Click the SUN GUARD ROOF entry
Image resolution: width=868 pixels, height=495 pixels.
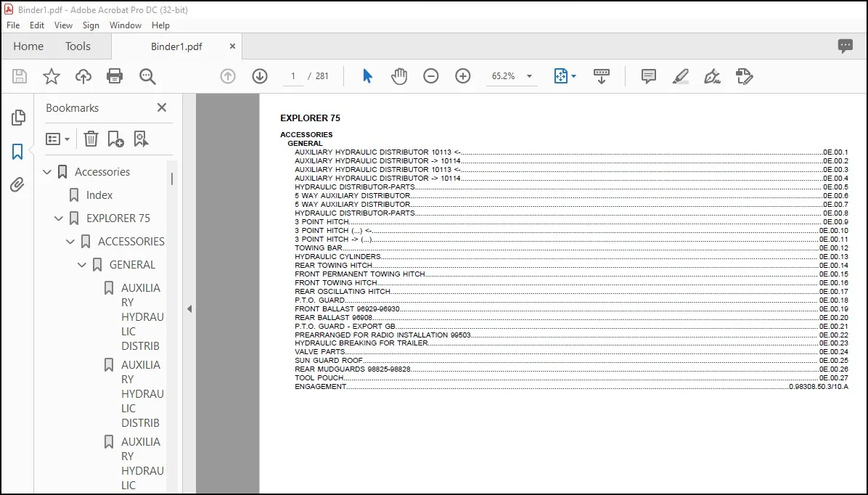(x=571, y=361)
